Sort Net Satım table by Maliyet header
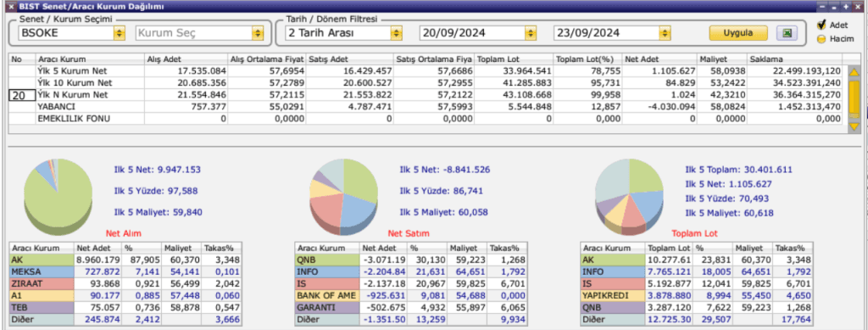Image resolution: width=868 pixels, height=330 pixels. point(466,249)
